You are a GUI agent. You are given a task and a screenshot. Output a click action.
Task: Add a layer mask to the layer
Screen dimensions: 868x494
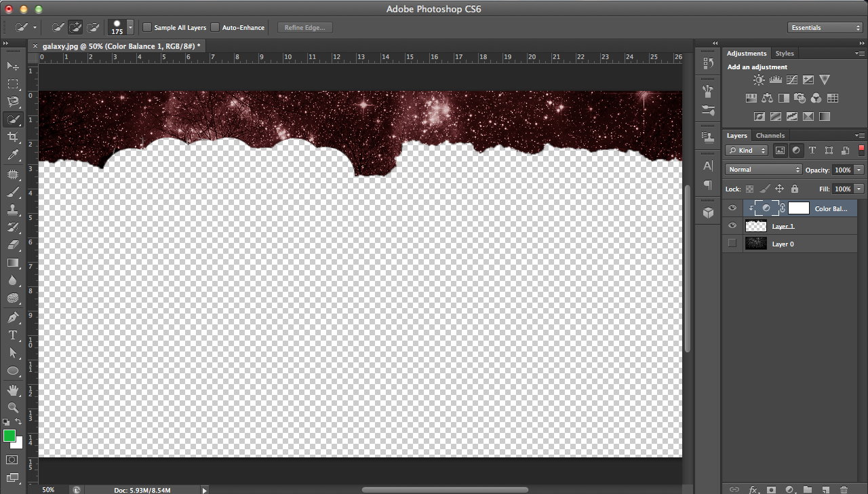771,489
